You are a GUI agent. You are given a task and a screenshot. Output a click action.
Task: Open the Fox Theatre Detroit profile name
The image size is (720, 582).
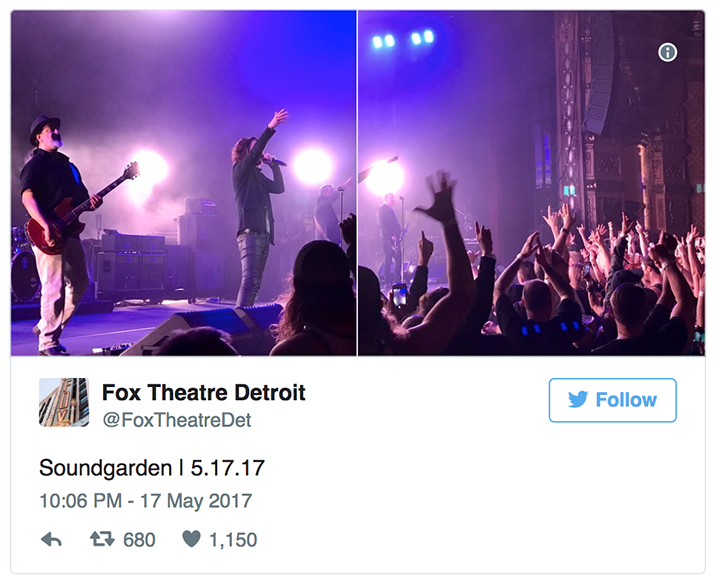(x=203, y=392)
